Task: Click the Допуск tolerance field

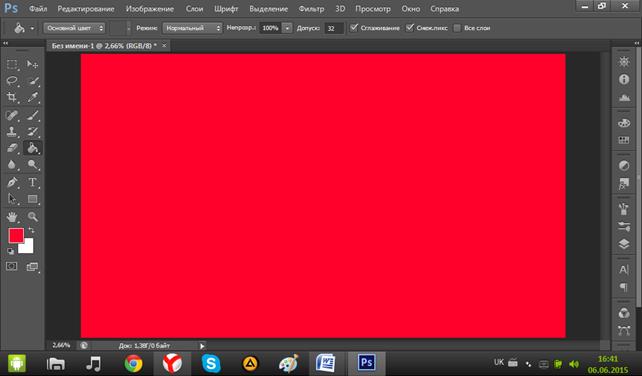Action: click(334, 28)
